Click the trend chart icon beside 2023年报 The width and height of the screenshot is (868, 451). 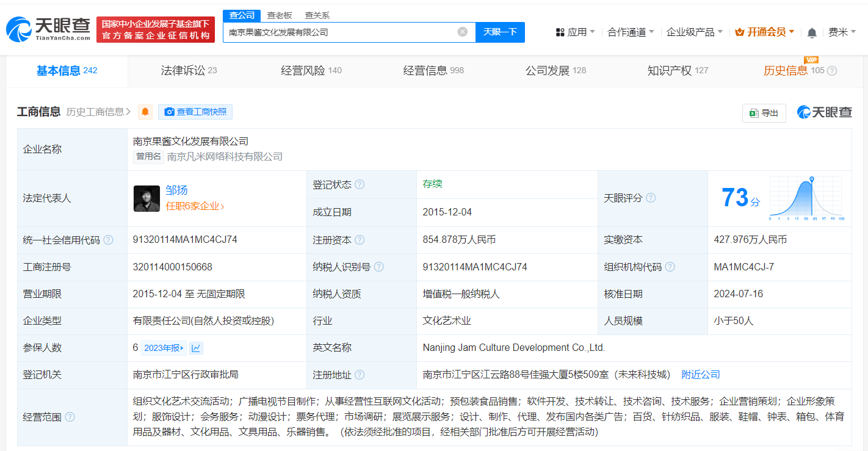[196, 348]
